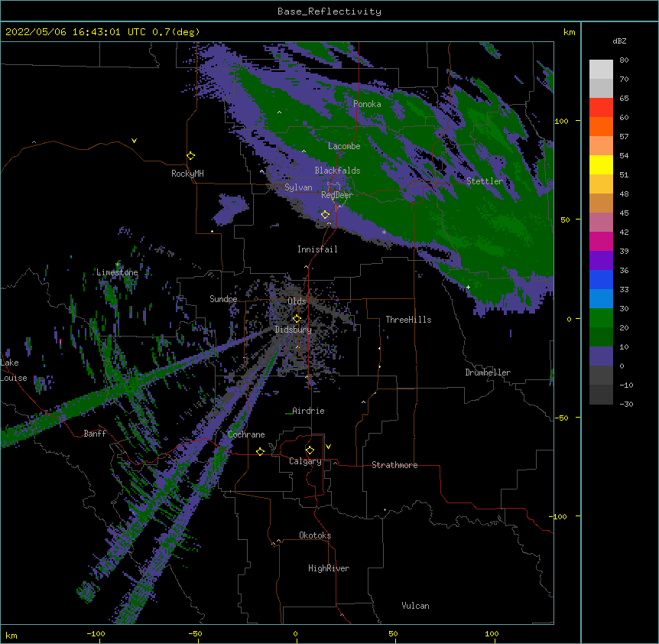The image size is (659, 644).
Task: Click the -100 tick label on bottom axis
Action: 96,634
